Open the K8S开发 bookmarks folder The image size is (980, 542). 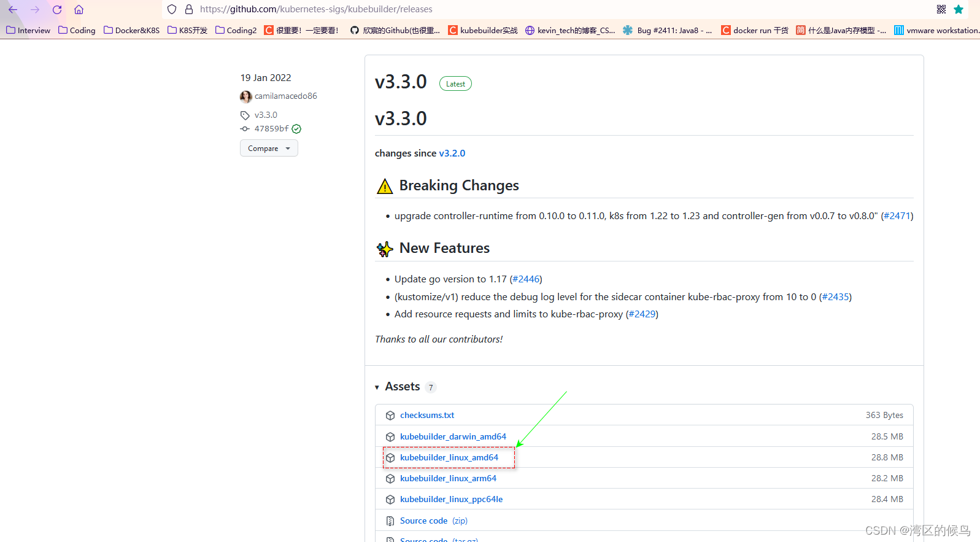187,30
